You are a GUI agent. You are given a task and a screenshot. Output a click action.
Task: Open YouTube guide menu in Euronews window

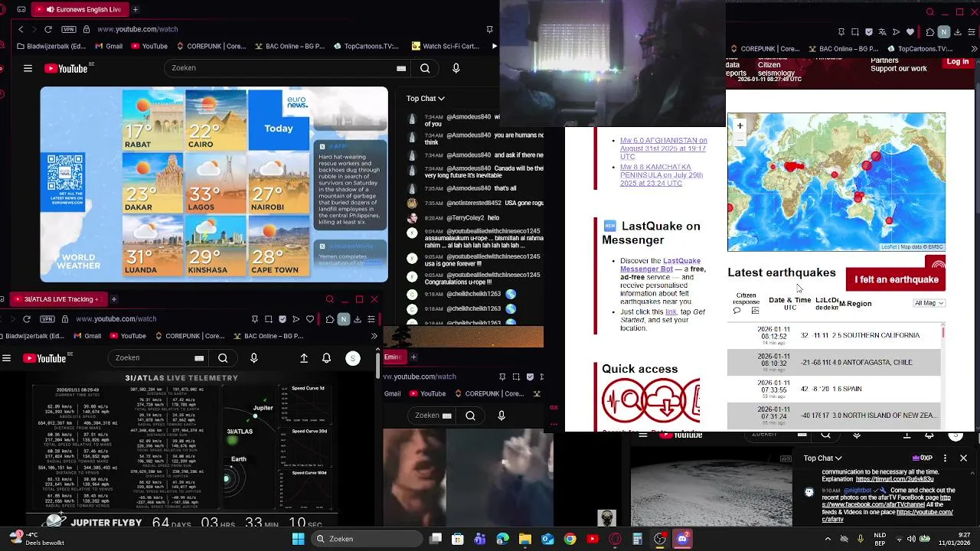coord(28,68)
